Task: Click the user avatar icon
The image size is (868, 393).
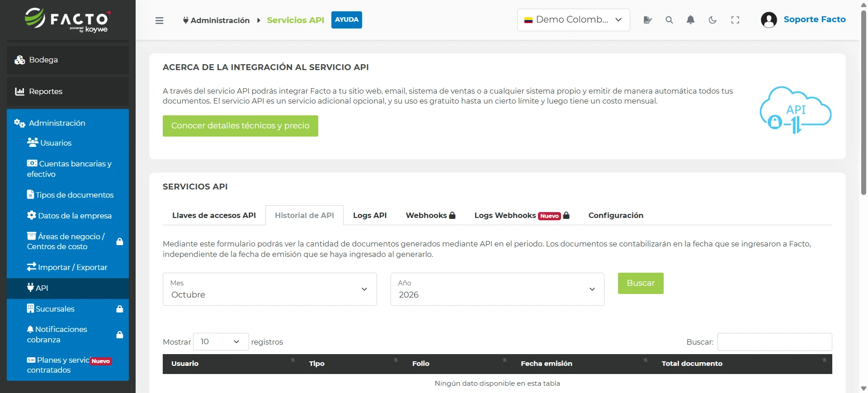Action: pyautogui.click(x=769, y=20)
